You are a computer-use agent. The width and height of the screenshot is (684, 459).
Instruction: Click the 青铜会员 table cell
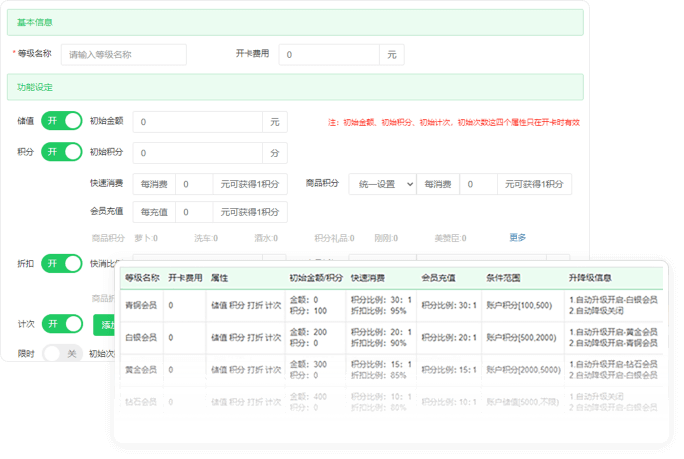(x=141, y=305)
